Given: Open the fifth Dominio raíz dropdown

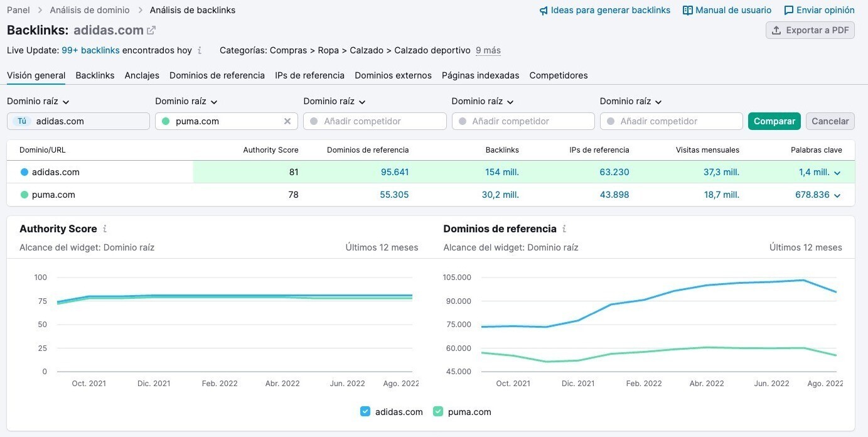Looking at the screenshot, I should click(x=631, y=101).
